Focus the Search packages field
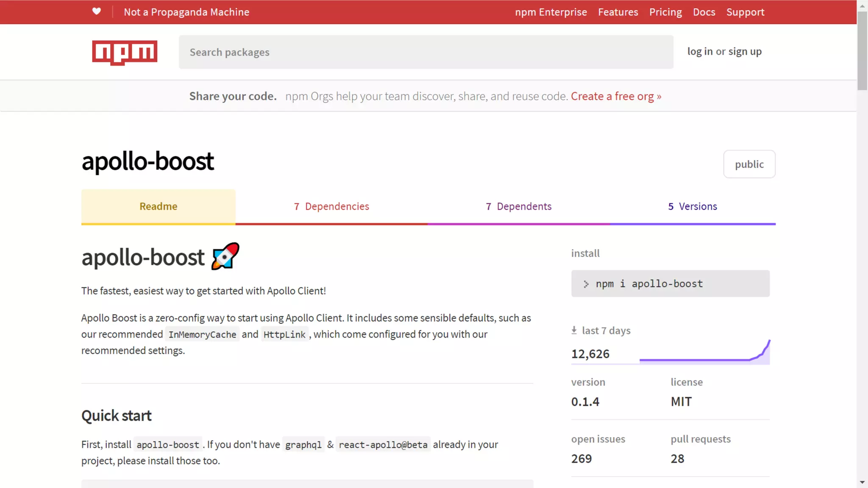 [426, 52]
